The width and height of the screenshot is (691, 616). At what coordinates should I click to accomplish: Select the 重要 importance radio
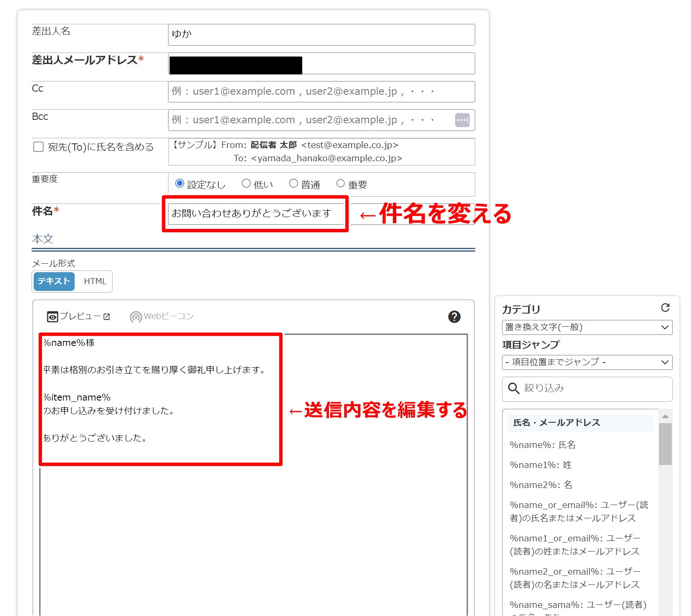[340, 183]
